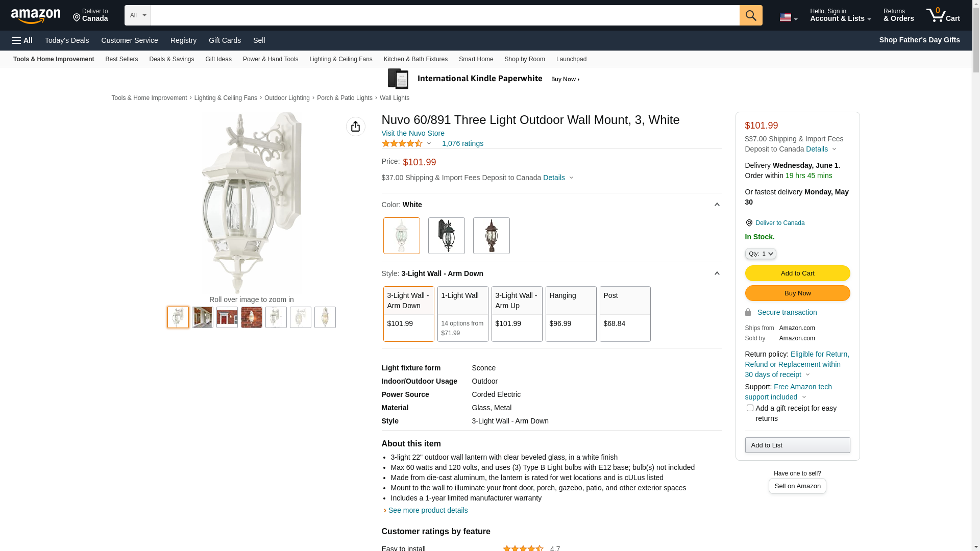Click the star rating icons
The width and height of the screenshot is (980, 551).
tap(402, 144)
